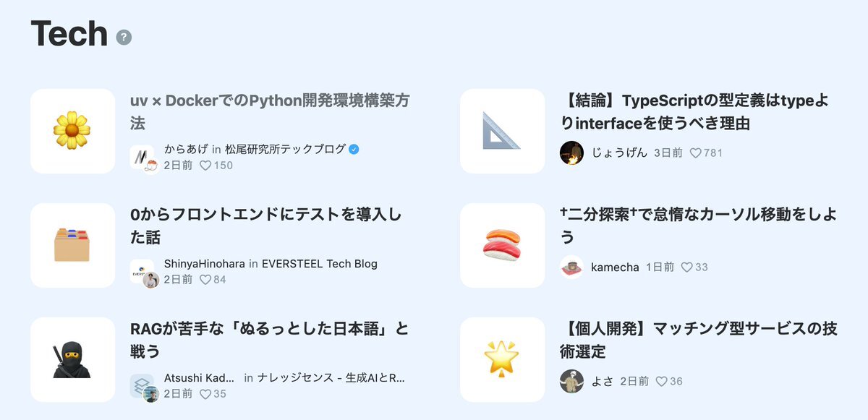Click the glowing star emoji thumbnail
Viewport: 868px width, 420px height.
pos(502,359)
